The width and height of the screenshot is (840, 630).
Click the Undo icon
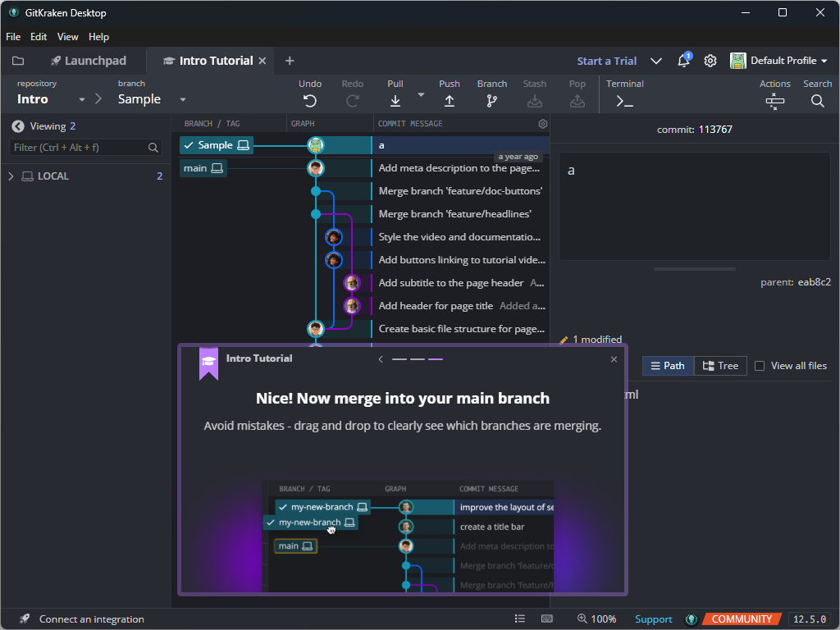309,101
